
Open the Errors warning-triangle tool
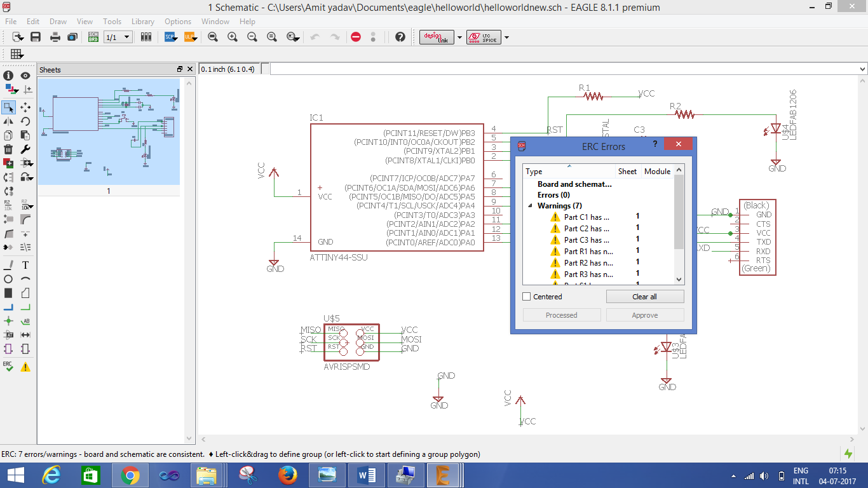tap(25, 367)
